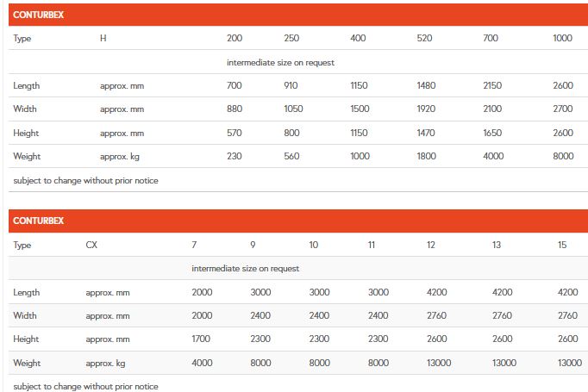Select the width value 2000 for CX type 7
The height and width of the screenshot is (392, 588).
click(x=202, y=315)
